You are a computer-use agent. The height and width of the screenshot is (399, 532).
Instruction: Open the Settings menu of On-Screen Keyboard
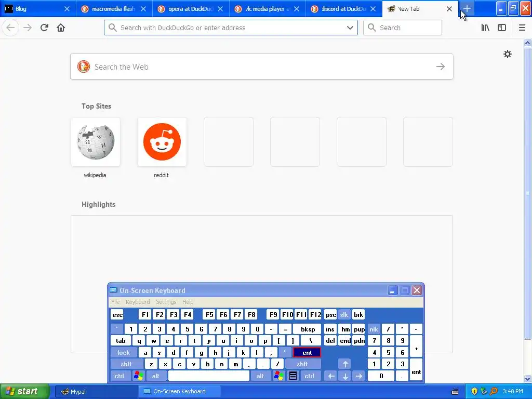(166, 302)
